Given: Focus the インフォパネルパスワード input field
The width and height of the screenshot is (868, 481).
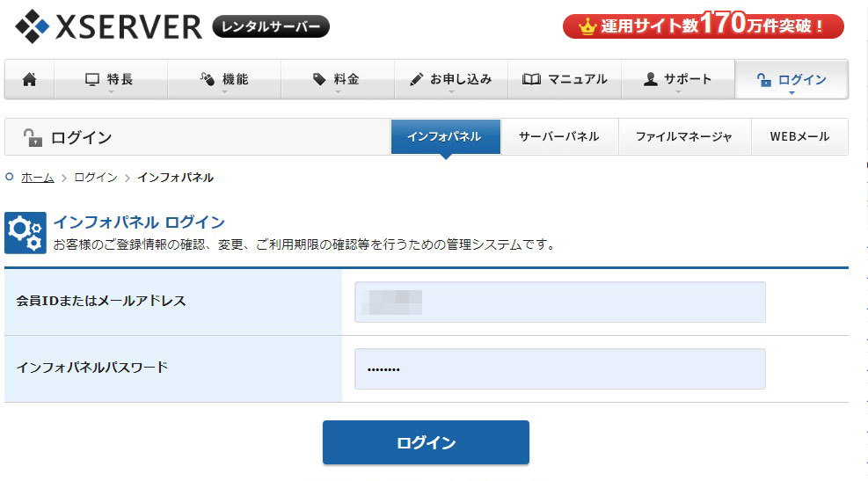Looking at the screenshot, I should pos(559,368).
